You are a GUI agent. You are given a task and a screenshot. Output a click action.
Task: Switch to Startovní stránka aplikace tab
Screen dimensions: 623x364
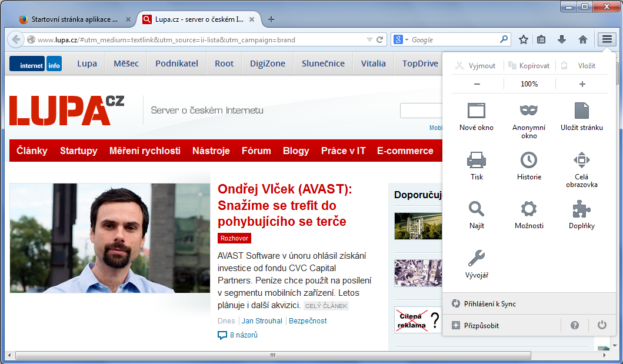[74, 19]
